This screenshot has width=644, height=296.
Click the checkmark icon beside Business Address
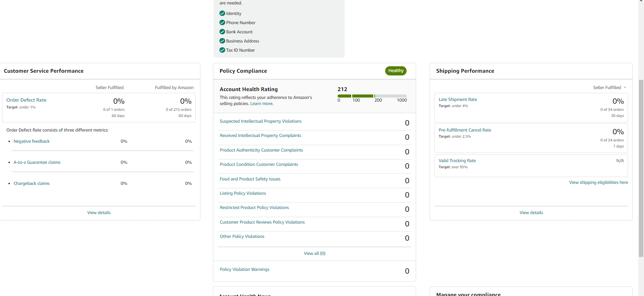click(222, 41)
